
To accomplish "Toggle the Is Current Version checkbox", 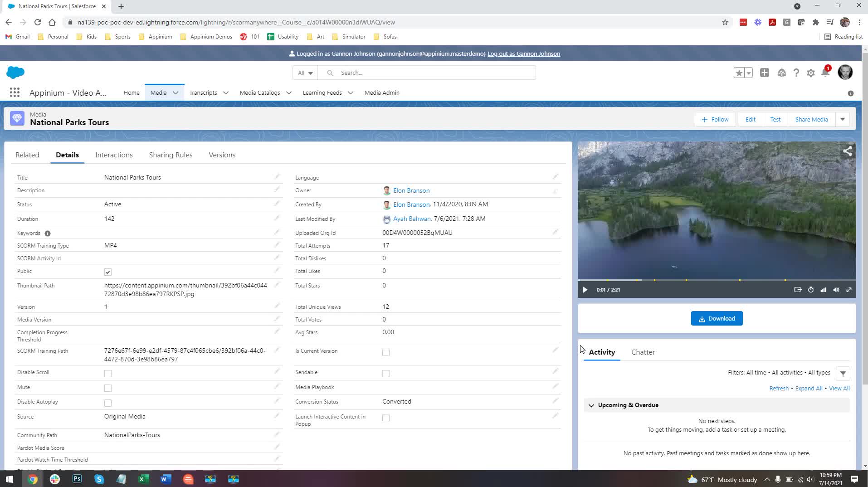I will (x=386, y=352).
